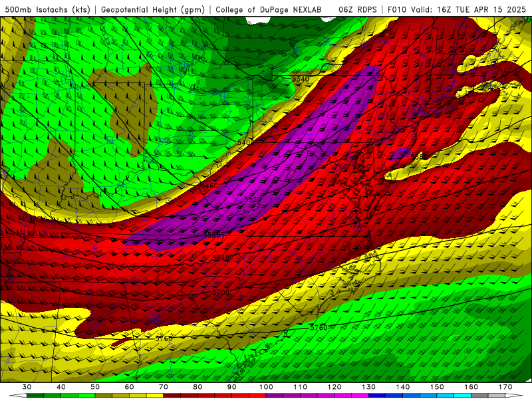
Task: Select the "Geopotential Height (gpm)" header text
Action: (x=153, y=10)
